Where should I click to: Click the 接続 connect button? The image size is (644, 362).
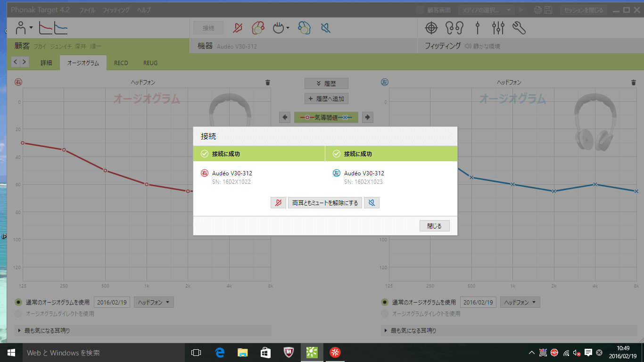(x=208, y=28)
